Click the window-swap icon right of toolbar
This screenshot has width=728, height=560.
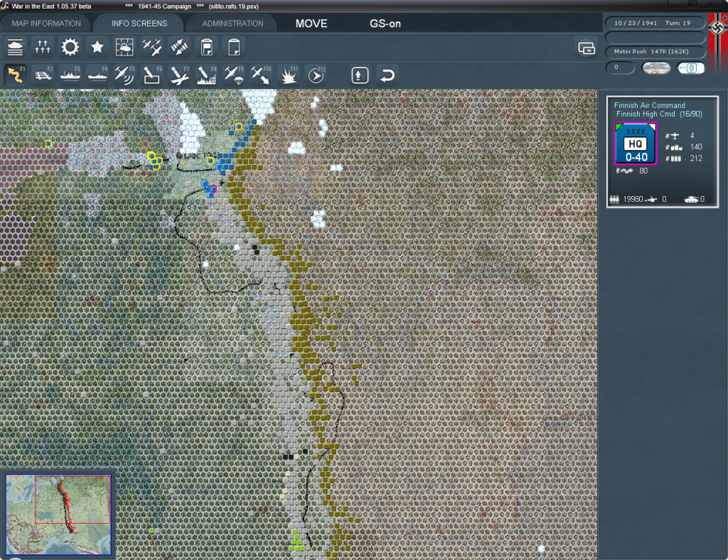[x=587, y=48]
